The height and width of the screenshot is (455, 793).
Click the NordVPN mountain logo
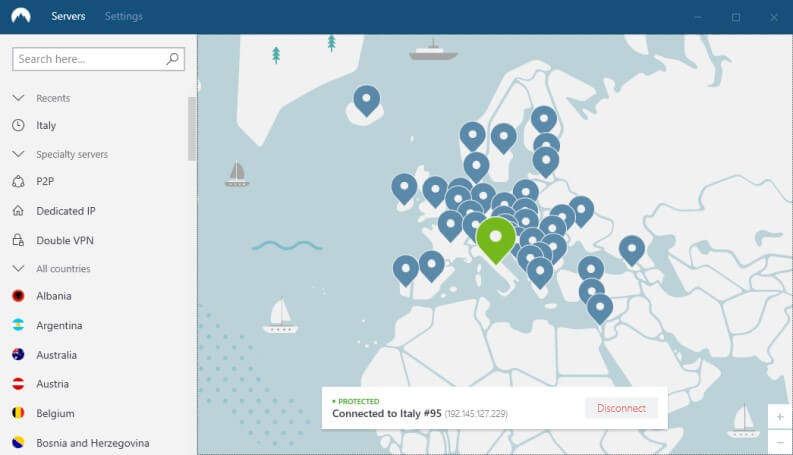[21, 16]
